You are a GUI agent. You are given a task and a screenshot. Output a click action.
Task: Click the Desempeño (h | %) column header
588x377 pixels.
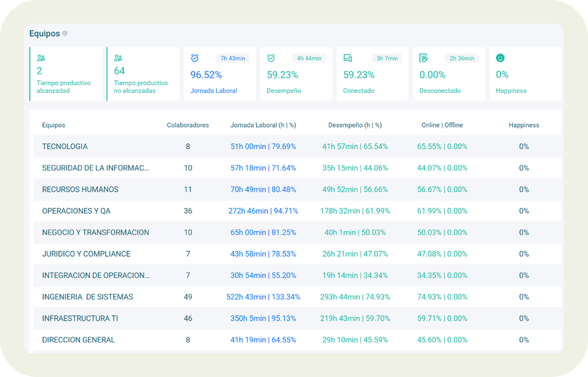click(355, 125)
